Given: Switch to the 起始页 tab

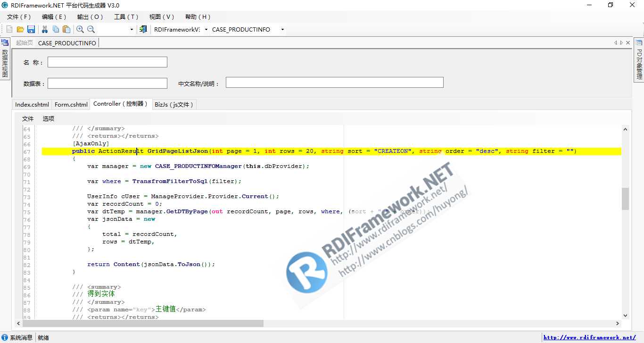Looking at the screenshot, I should pos(25,43).
